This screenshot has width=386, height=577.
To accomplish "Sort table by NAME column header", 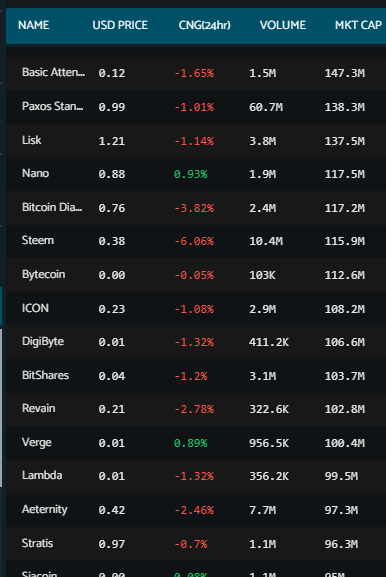I will point(33,25).
